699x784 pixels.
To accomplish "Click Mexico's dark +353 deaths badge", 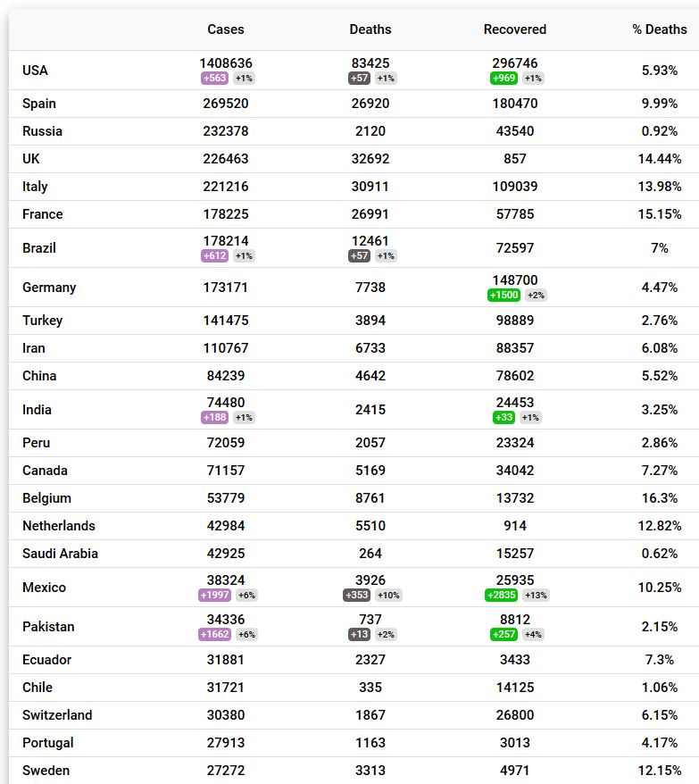I will [x=356, y=595].
